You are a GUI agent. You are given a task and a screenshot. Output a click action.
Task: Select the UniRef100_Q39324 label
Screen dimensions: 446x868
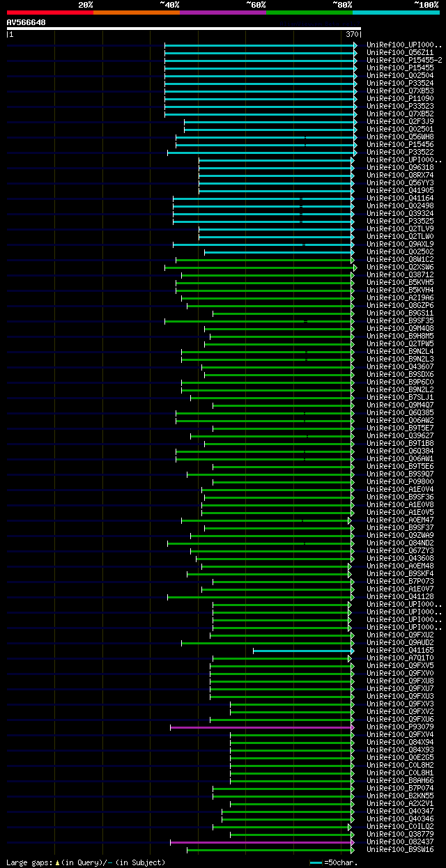[400, 213]
